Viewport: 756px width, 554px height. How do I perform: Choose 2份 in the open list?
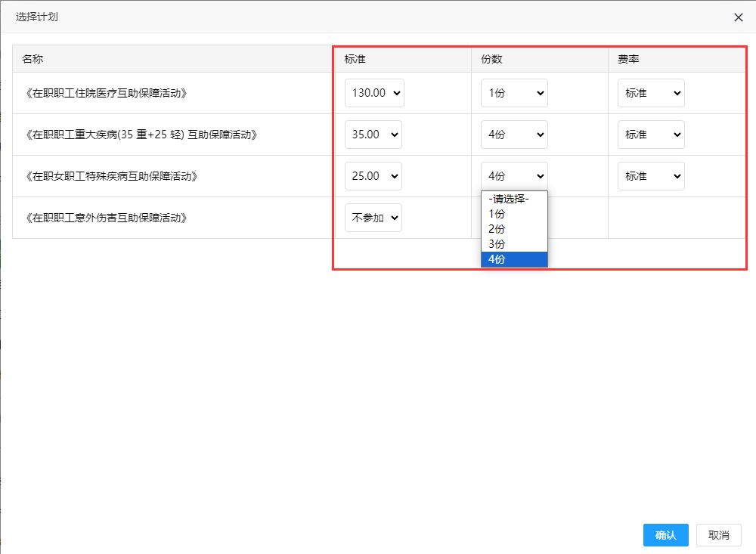point(514,229)
